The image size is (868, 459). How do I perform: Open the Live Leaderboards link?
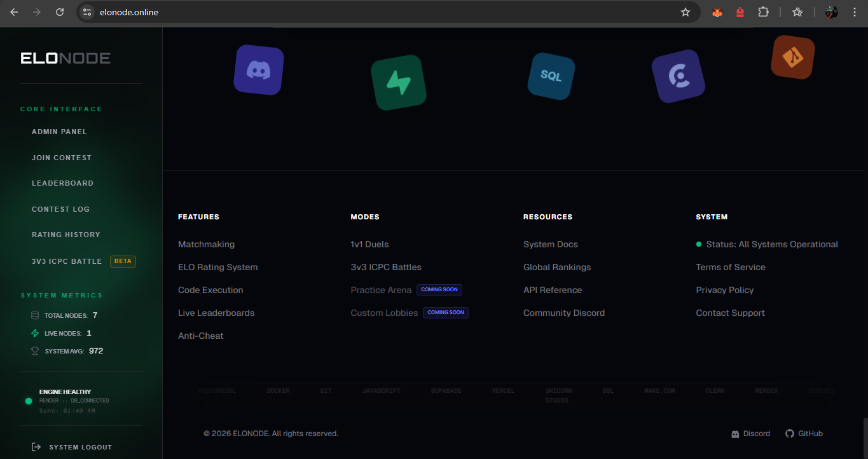point(216,313)
